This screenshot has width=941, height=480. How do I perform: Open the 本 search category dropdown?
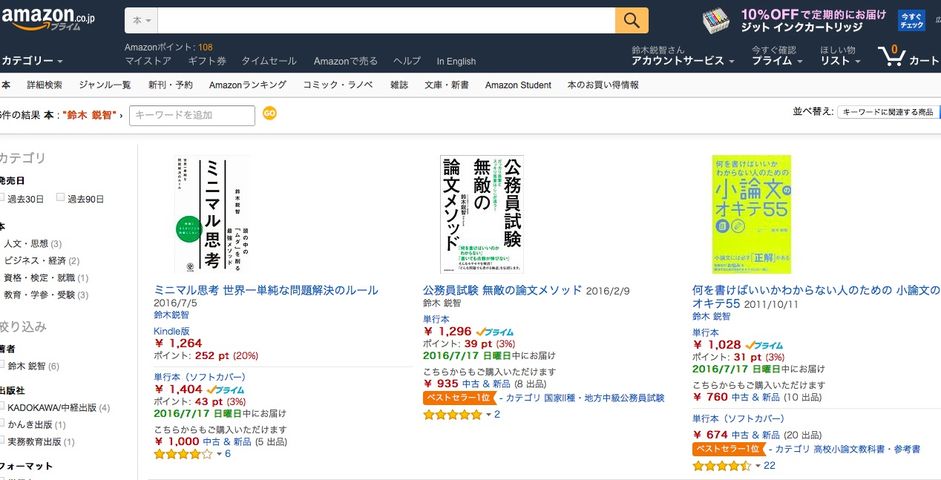pyautogui.click(x=142, y=20)
